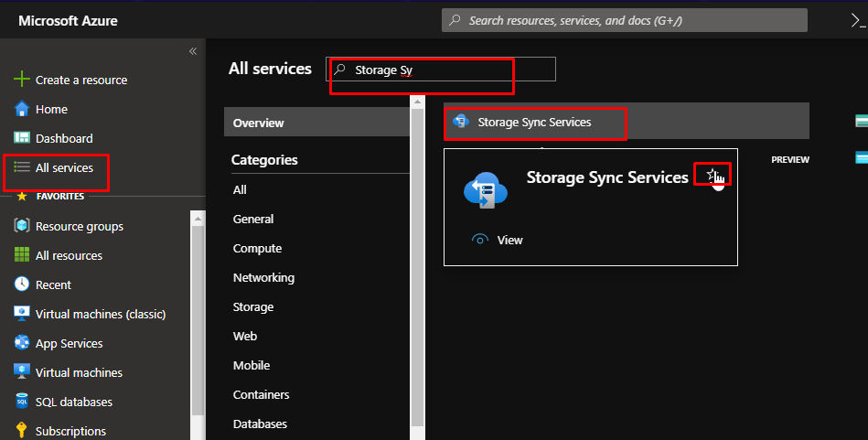Click the favorites list scrollbar thumb

coord(198,320)
